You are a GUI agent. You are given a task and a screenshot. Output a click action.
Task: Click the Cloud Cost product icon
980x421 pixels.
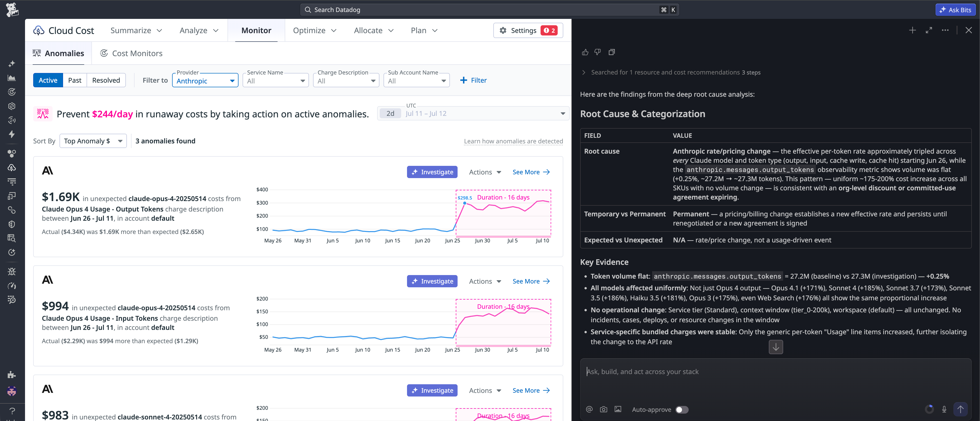point(39,30)
